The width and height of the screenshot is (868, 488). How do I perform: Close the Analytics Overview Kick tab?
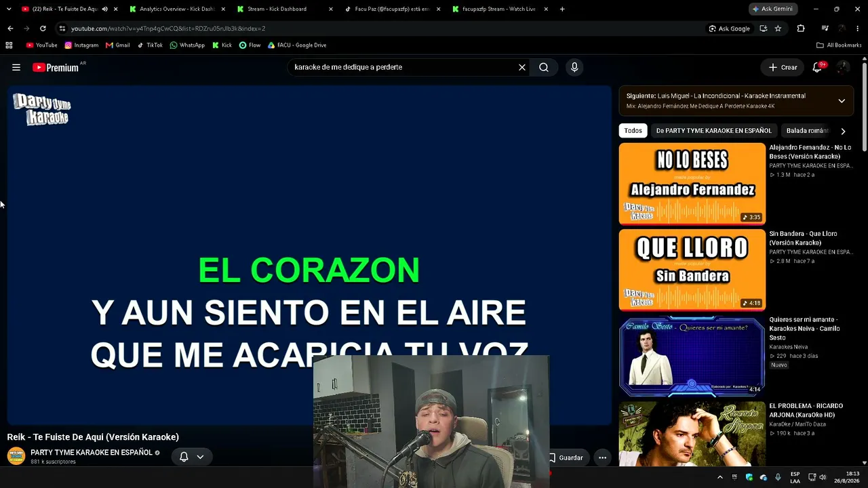point(223,9)
